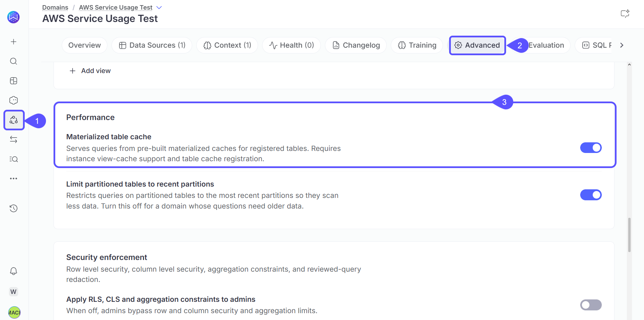Image resolution: width=644 pixels, height=320 pixels.
Task: Select the Advanced tab
Action: pyautogui.click(x=477, y=45)
